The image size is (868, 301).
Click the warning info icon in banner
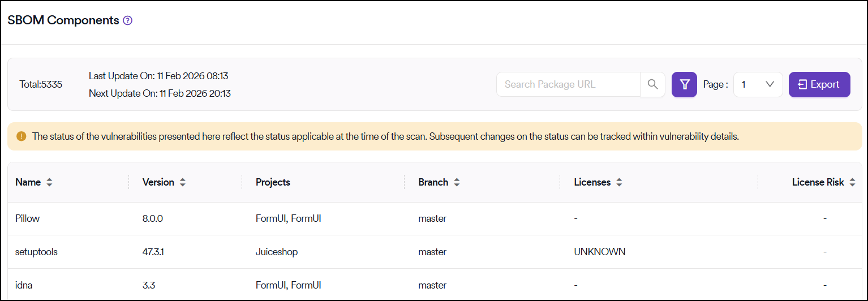point(22,136)
